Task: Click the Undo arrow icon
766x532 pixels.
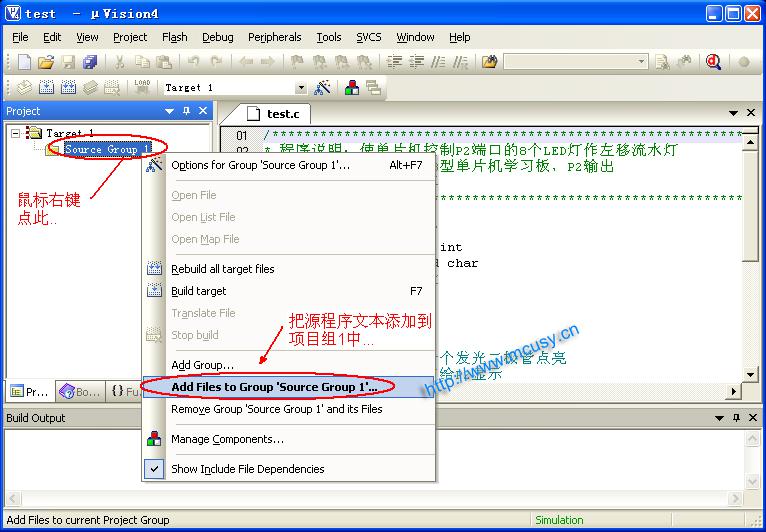Action: point(194,62)
